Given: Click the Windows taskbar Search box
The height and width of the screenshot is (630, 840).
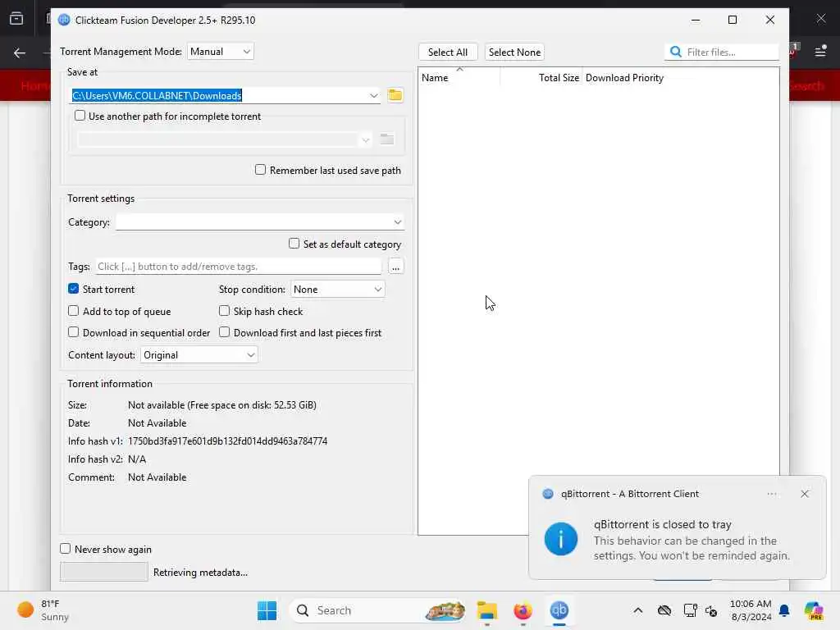Looking at the screenshot, I should point(377,610).
